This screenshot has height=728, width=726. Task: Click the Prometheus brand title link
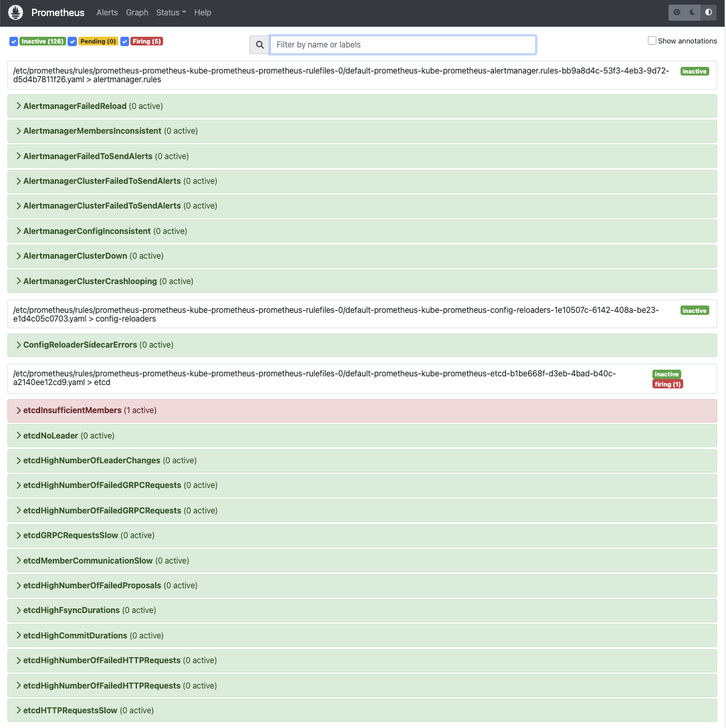pyautogui.click(x=58, y=13)
